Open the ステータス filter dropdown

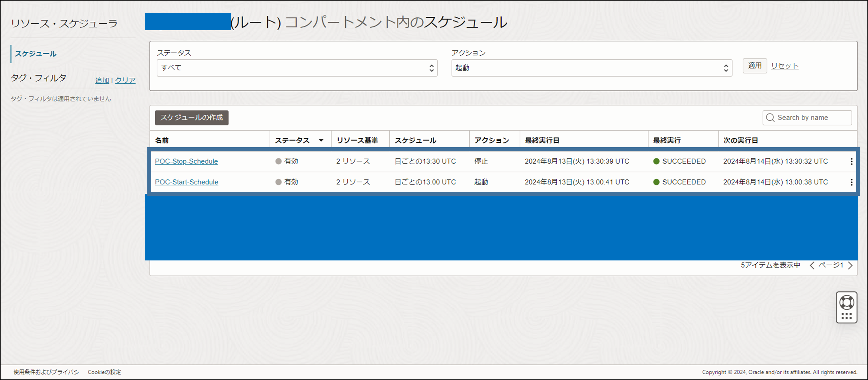coord(296,68)
